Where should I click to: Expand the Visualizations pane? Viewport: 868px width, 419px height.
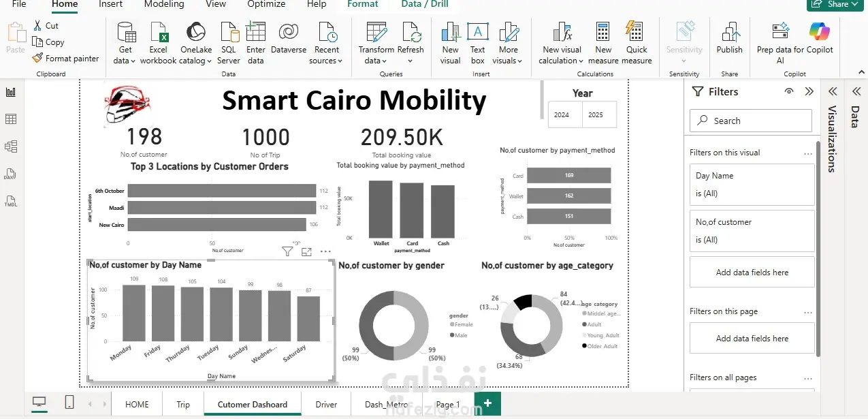pyautogui.click(x=832, y=91)
